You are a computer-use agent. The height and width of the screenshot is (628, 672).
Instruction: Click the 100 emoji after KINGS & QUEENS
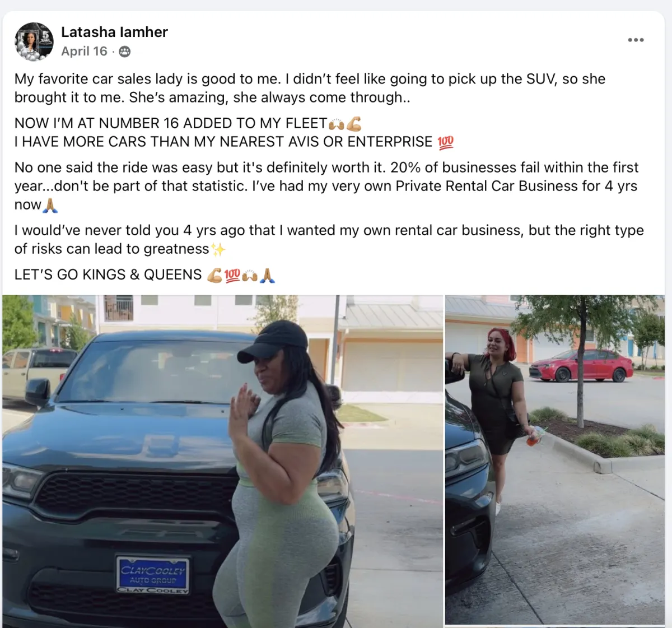coord(232,275)
